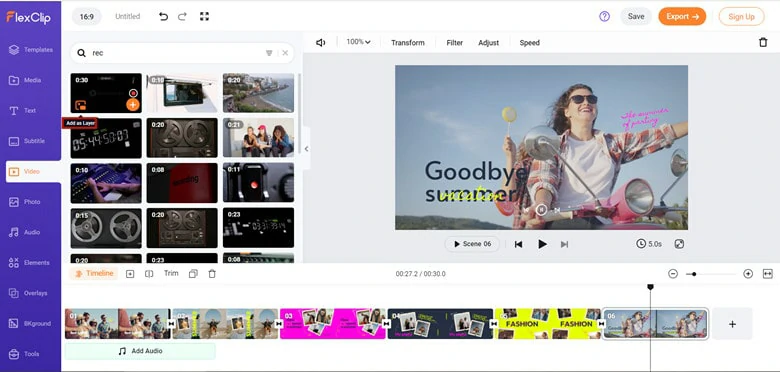Screen dimensions: 780x372
Task: Zoom in the timeline with plus
Action: [x=748, y=274]
